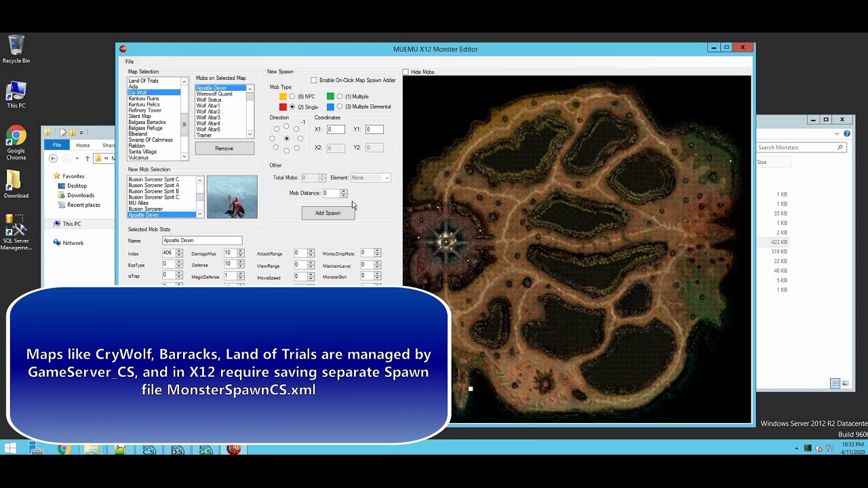
Task: Open the Share tab in Explorer ribbon
Action: tap(108, 145)
